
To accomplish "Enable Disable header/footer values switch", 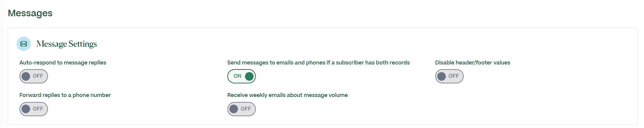I will coord(449,76).
